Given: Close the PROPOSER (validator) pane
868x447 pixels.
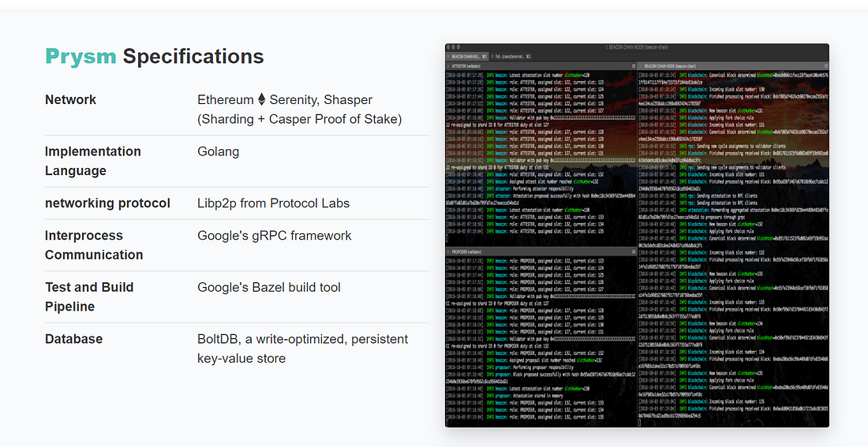Looking at the screenshot, I should [x=448, y=251].
